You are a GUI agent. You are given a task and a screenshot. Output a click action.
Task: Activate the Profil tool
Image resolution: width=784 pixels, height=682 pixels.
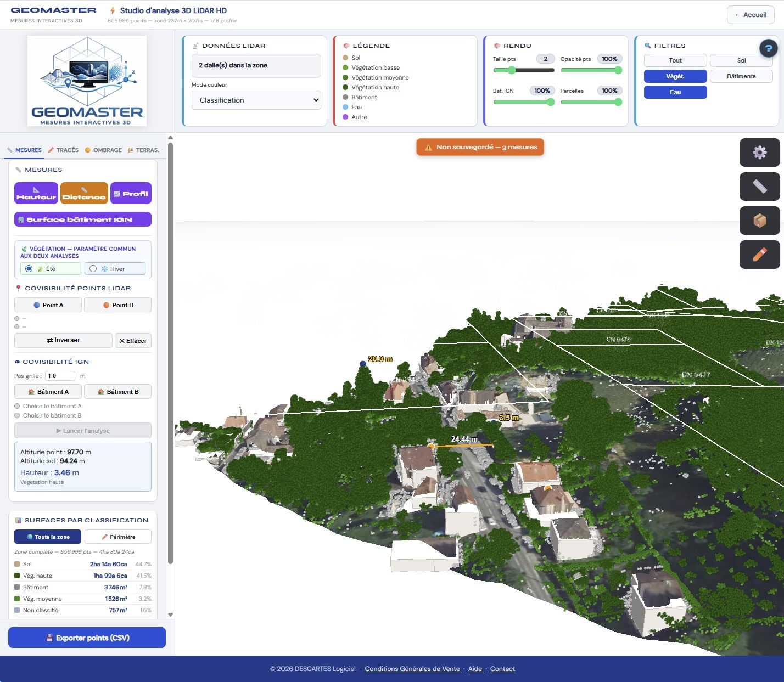pyautogui.click(x=131, y=193)
